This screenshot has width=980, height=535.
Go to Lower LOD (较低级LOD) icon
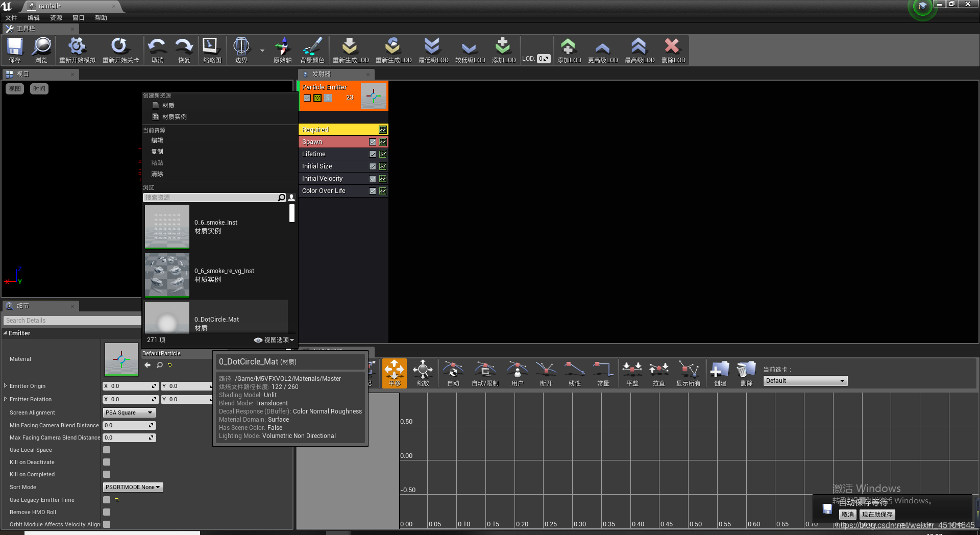[470, 50]
